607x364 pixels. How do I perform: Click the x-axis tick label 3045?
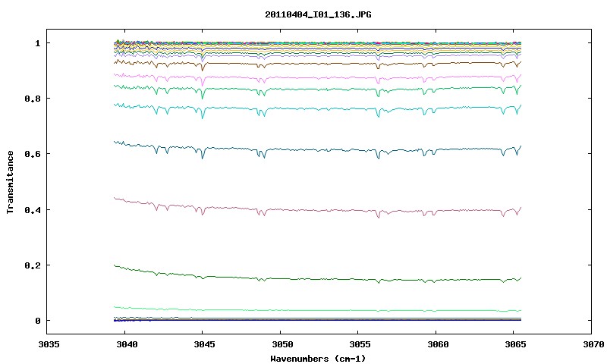point(204,344)
